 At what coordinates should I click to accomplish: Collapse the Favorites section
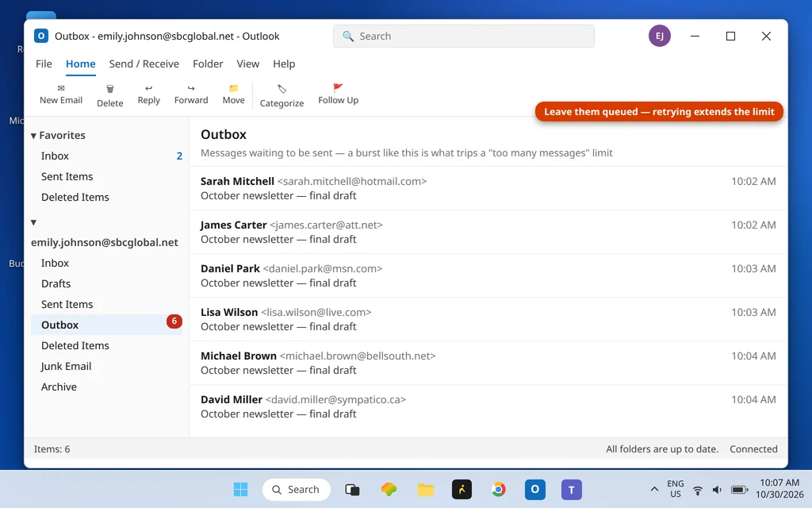tap(33, 136)
